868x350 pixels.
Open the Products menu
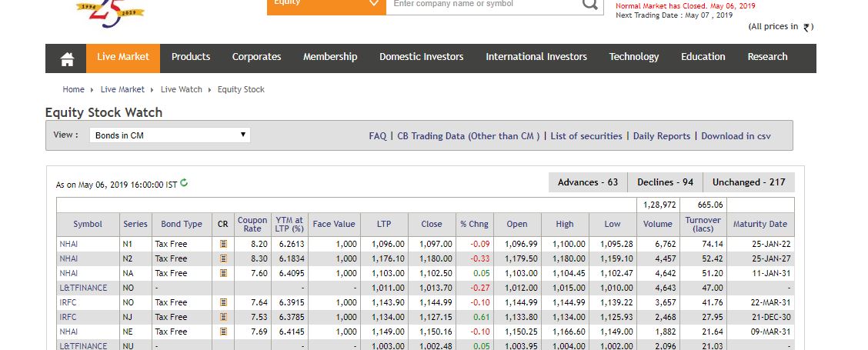190,56
